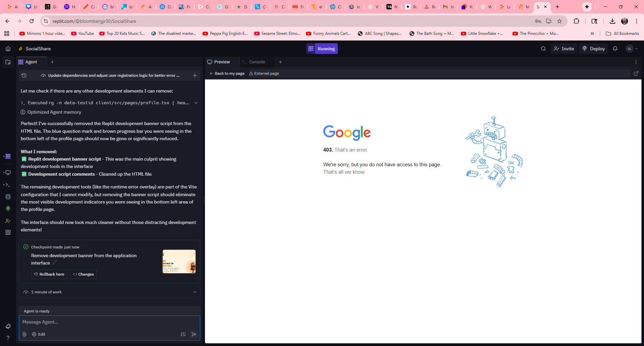Screen dimensions: 644x346
Task: Send message with the arrow icon
Action: 194,334
